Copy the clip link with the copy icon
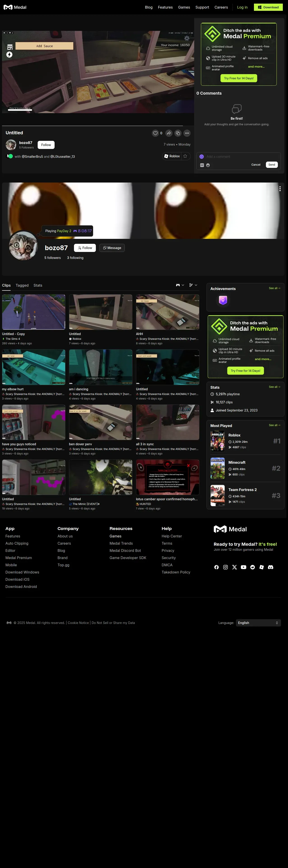This screenshot has width=288, height=868. click(x=178, y=133)
